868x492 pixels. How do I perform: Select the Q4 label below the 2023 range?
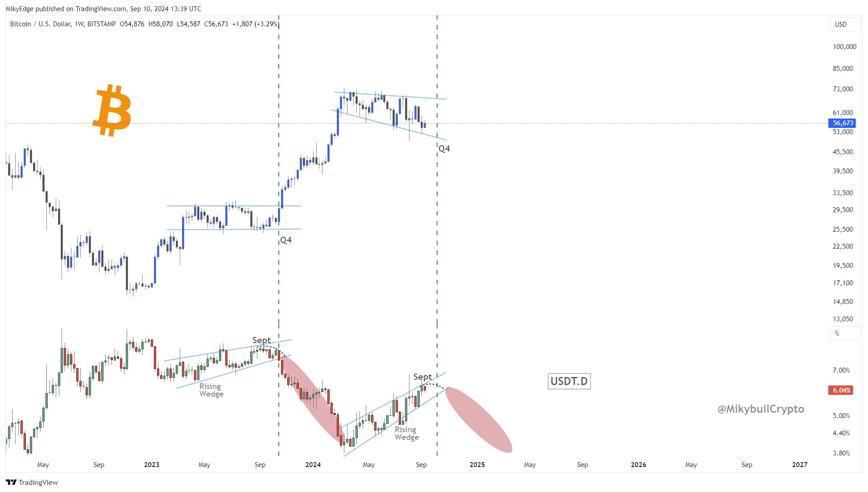[x=286, y=240]
